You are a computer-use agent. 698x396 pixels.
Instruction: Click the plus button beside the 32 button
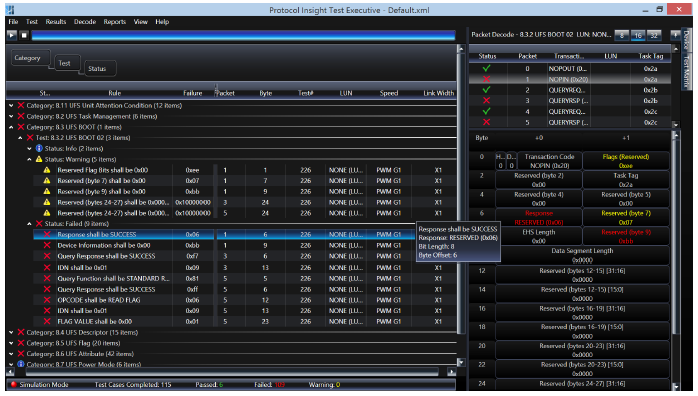pos(675,35)
